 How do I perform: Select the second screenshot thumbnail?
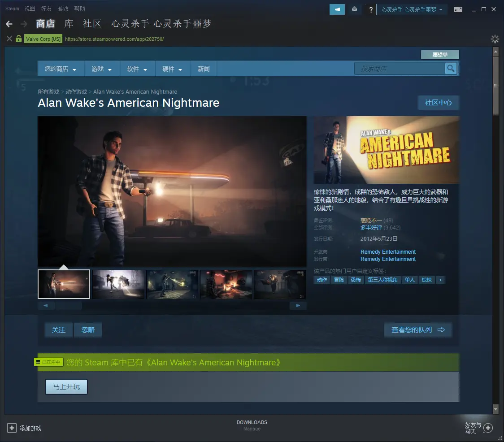[x=118, y=284]
